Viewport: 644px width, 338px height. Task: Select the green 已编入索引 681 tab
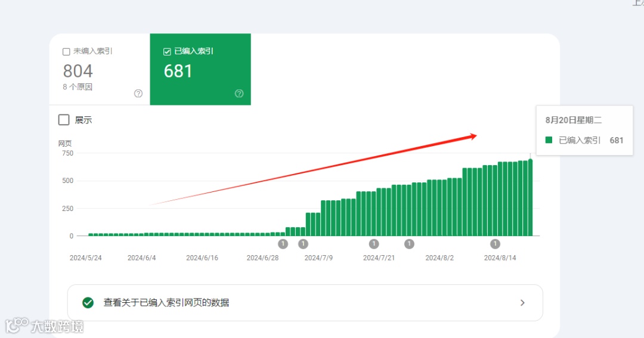(x=200, y=69)
